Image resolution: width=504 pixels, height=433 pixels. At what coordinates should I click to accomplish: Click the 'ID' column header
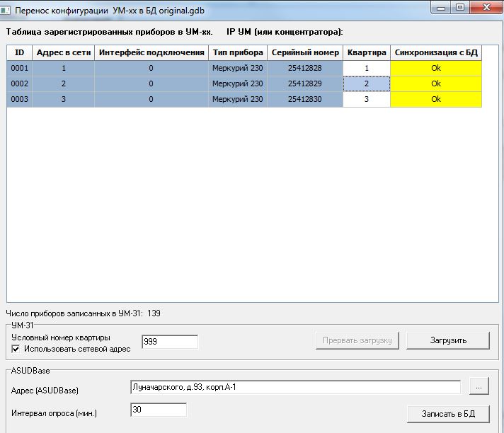20,52
